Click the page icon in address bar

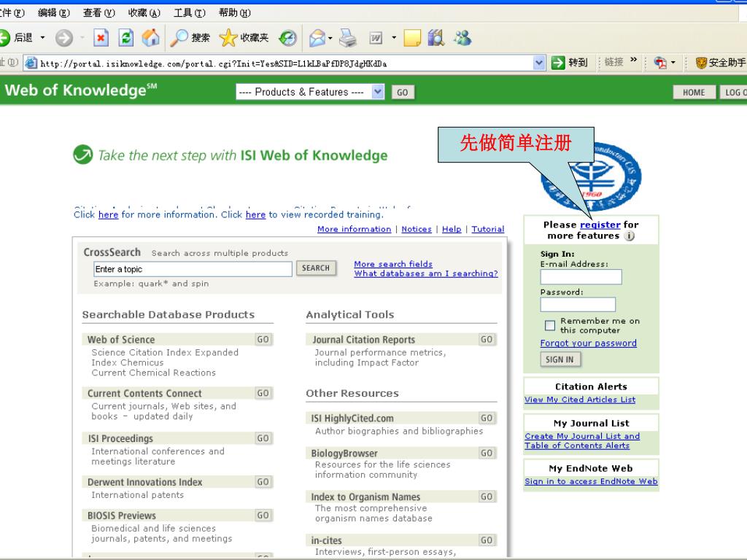[x=31, y=63]
